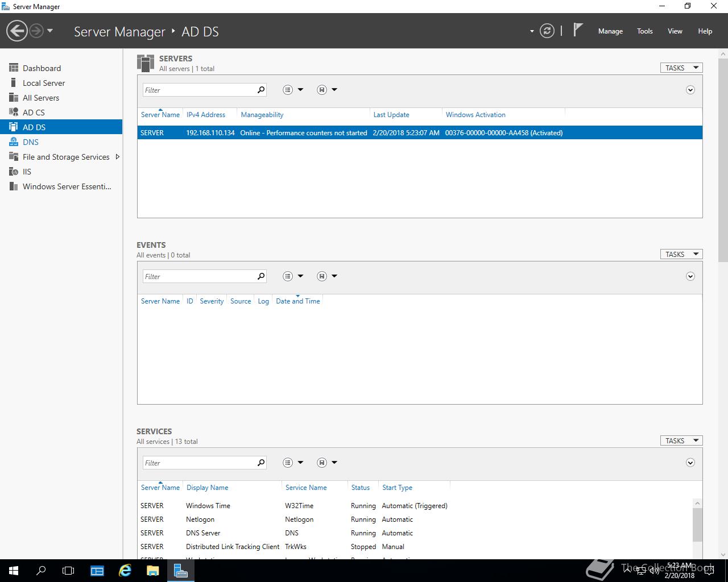Image resolution: width=728 pixels, height=582 pixels.
Task: Click the Dashboard icon in sidebar
Action: point(14,68)
